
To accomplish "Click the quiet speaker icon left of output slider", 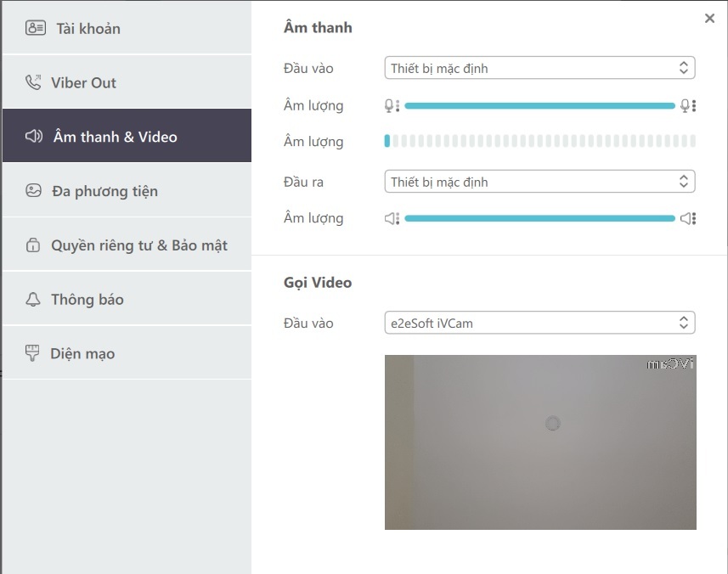I will pos(391,218).
